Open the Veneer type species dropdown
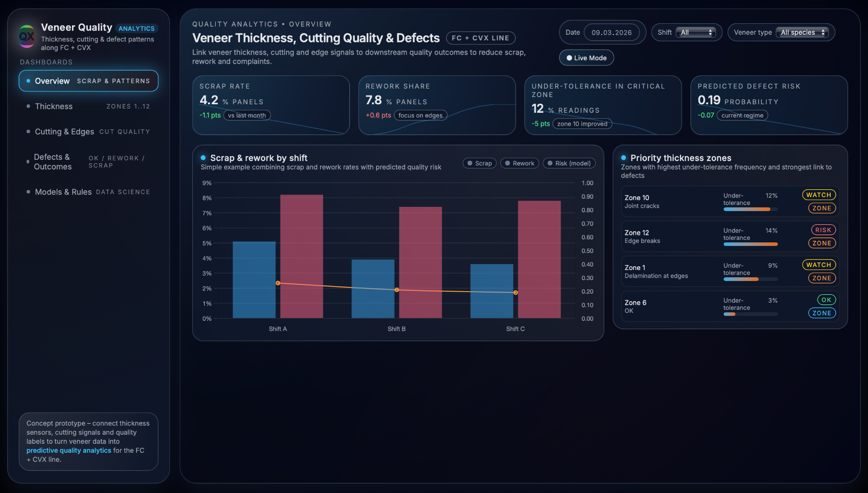Image resolution: width=868 pixels, height=493 pixels. [802, 33]
